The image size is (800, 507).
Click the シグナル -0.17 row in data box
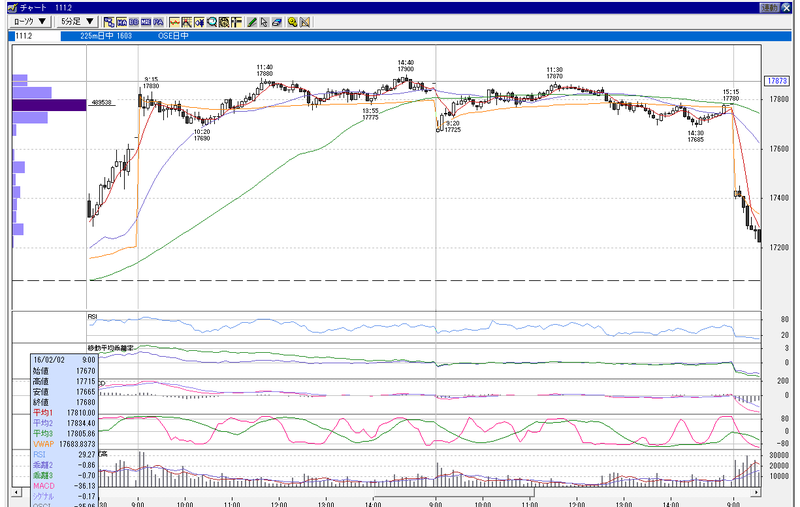[x=64, y=496]
